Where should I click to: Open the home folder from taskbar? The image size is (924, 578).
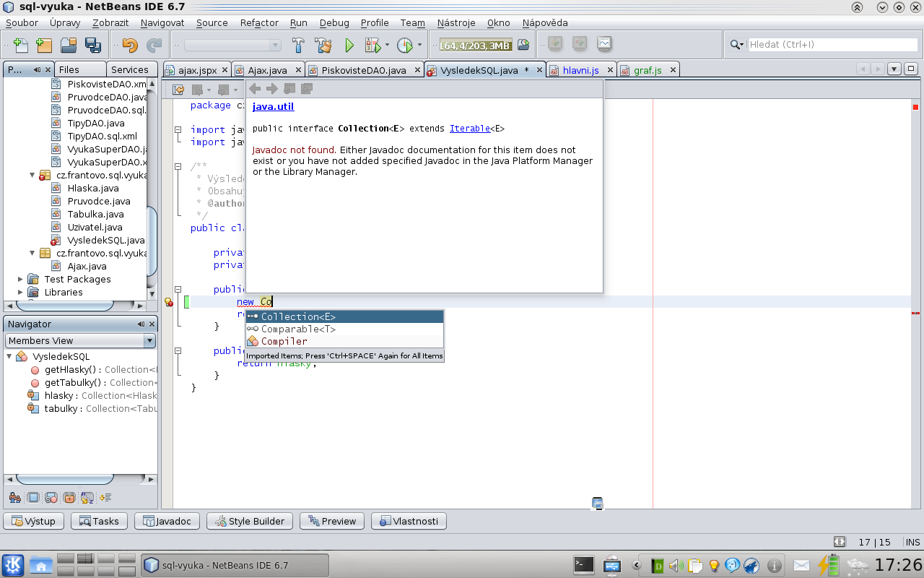pos(41,565)
